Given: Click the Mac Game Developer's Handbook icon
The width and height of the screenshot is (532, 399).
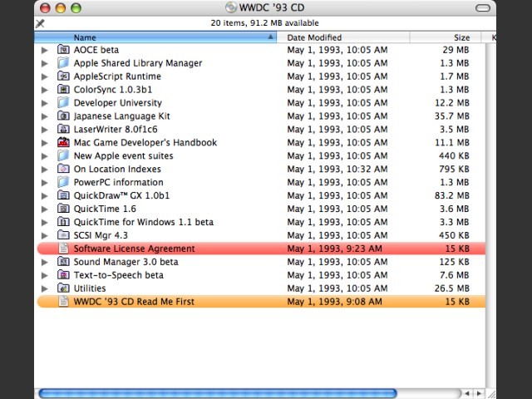Looking at the screenshot, I should [63, 142].
